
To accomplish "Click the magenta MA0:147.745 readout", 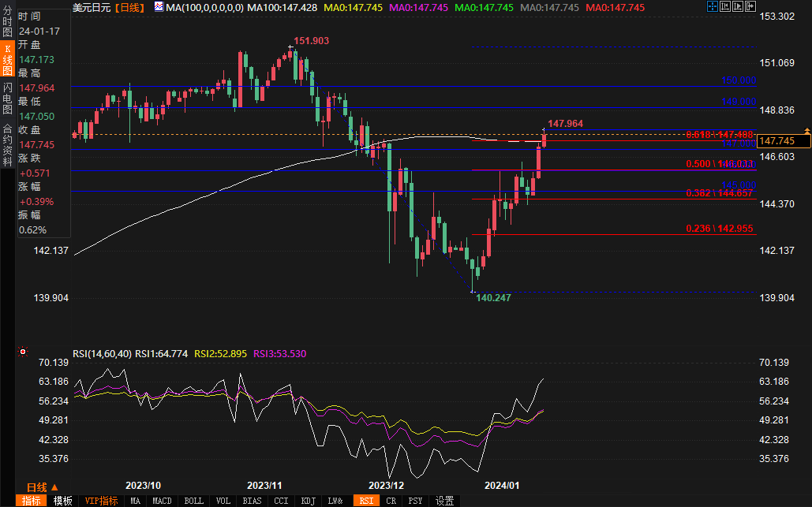I will coord(418,8).
